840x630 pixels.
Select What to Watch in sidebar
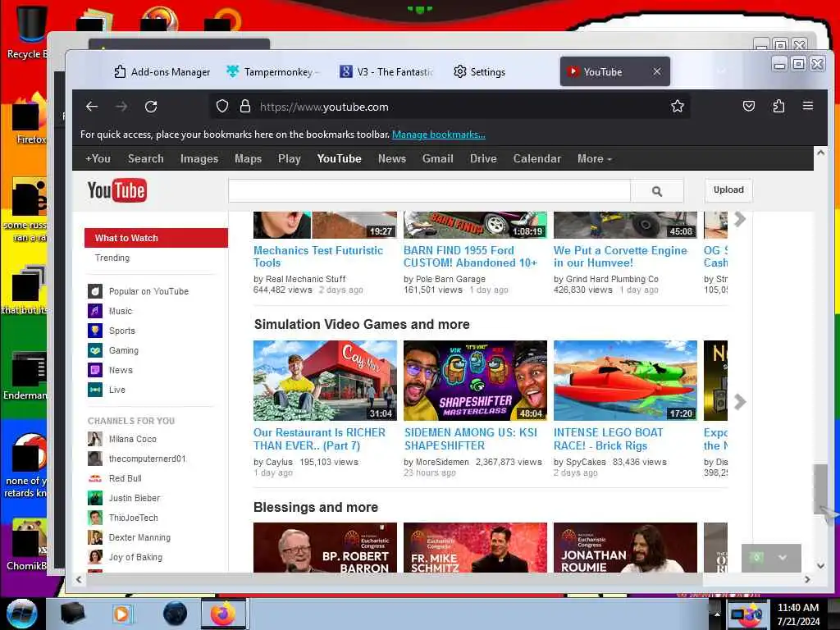[x=156, y=238]
